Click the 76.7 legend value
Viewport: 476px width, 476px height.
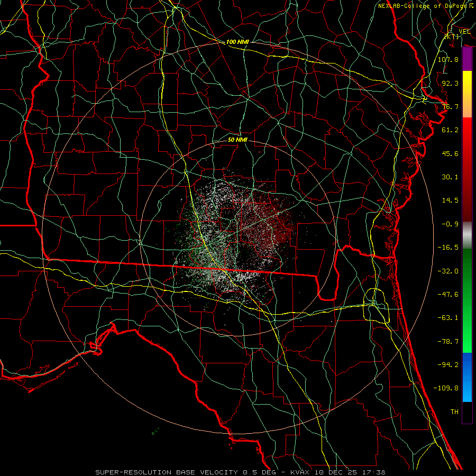[x=450, y=106]
